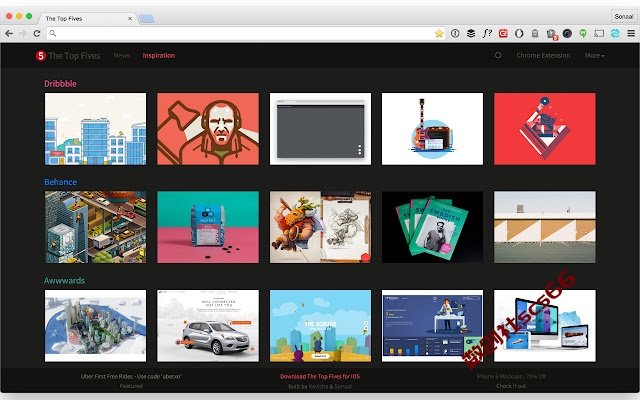Screen dimensions: 640x400
Task: Click the Kavisha name in footer
Action: coord(318,386)
